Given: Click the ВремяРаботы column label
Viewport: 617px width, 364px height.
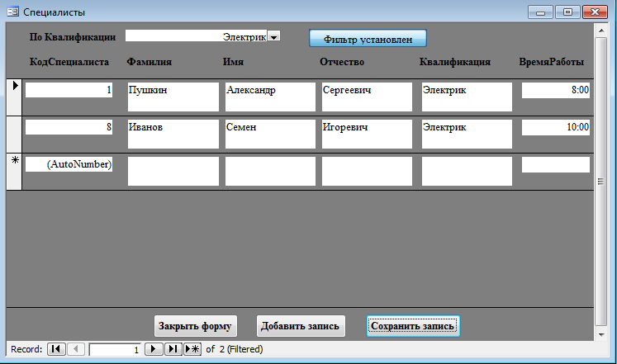Looking at the screenshot, I should click(x=551, y=62).
